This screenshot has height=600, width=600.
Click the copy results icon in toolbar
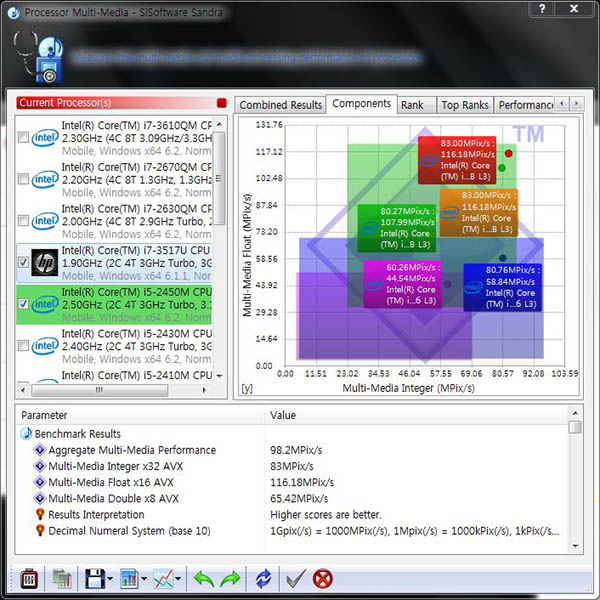62,579
